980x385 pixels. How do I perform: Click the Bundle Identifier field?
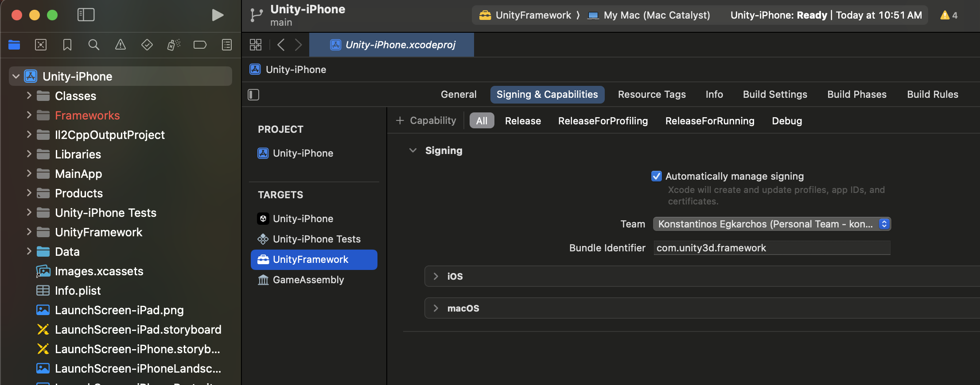tap(772, 248)
